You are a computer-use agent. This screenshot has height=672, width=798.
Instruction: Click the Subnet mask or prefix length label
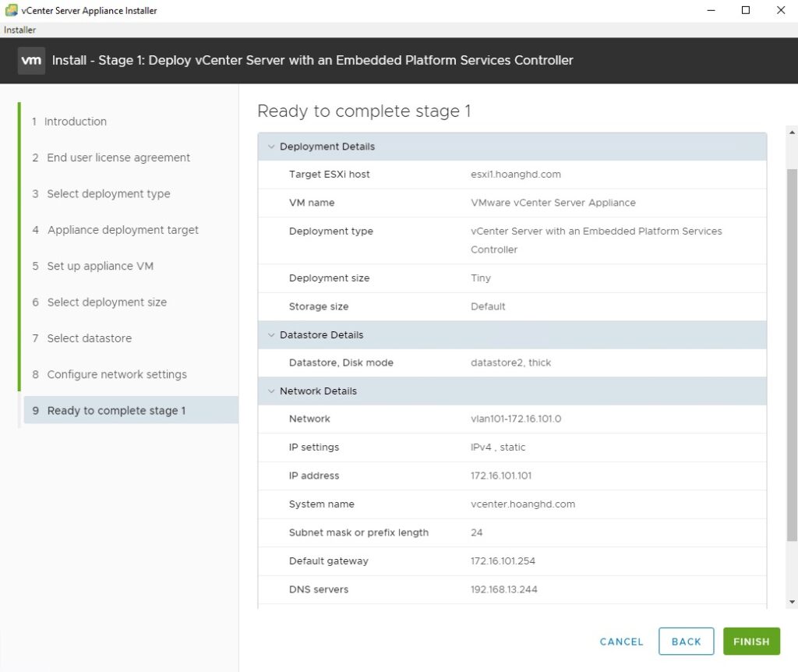358,532
